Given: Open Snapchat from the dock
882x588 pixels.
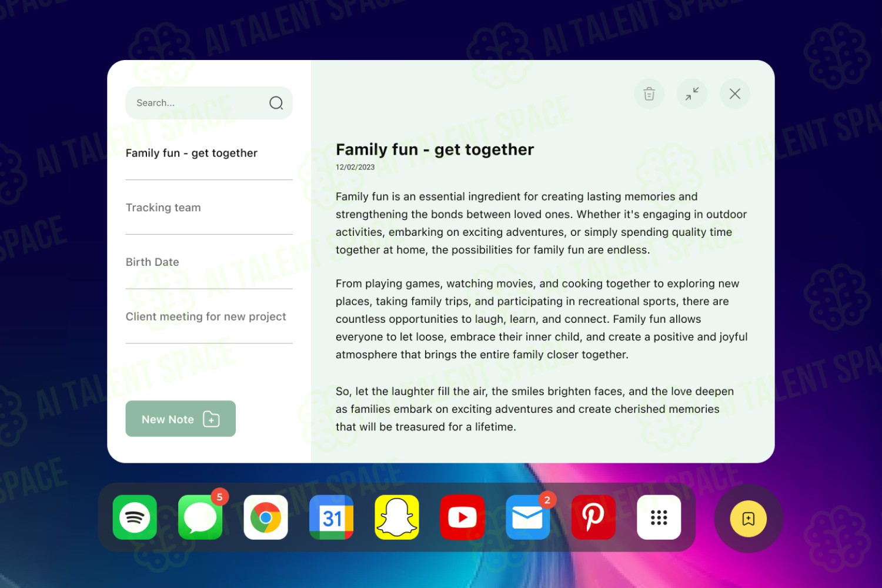Looking at the screenshot, I should 397,517.
